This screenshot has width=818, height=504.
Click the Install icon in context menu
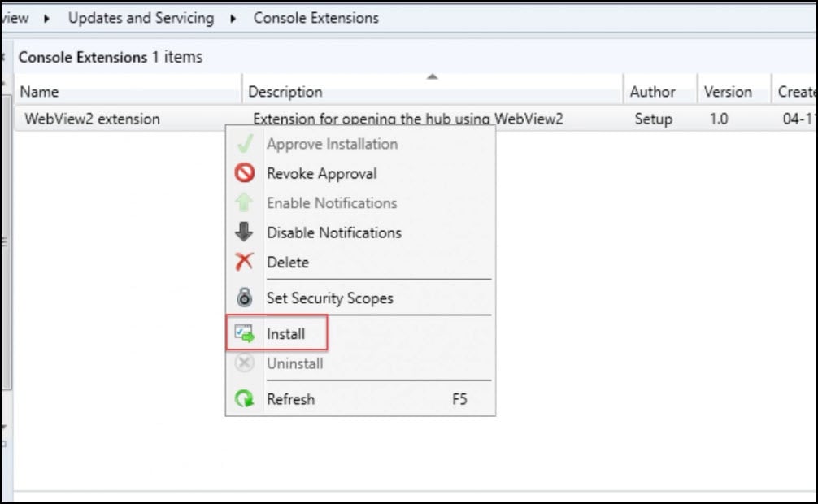tap(244, 333)
